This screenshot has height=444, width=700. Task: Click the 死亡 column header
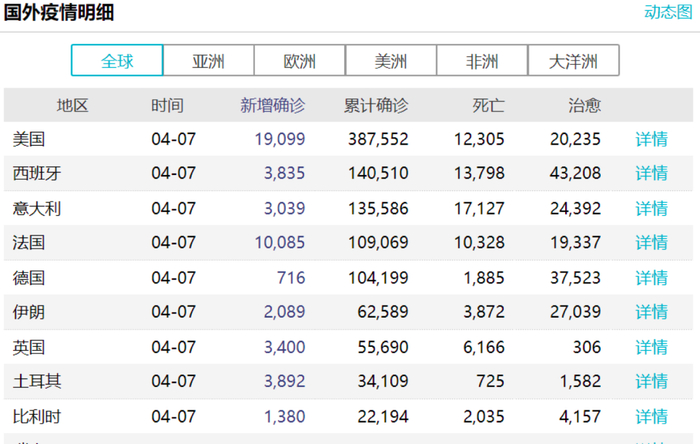point(488,105)
